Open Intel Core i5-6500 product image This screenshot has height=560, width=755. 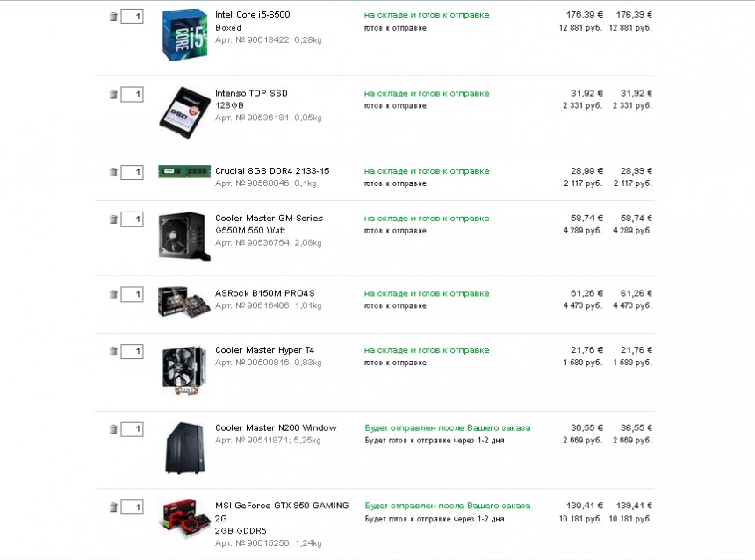[184, 35]
